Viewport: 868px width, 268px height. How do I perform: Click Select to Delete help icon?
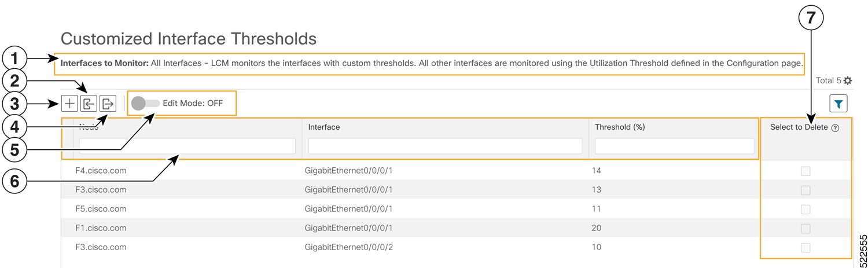pyautogui.click(x=835, y=129)
